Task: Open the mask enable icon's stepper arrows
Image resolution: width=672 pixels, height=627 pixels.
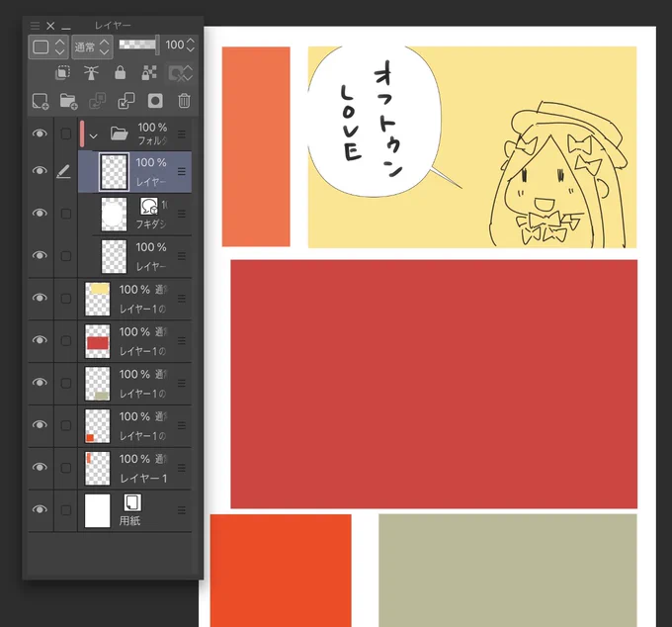Action: tap(188, 73)
